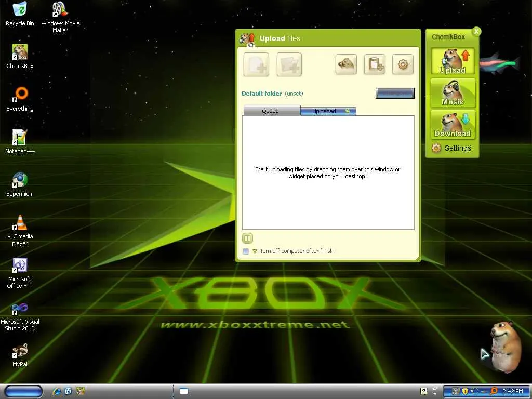Open Download in the ChomikBox widget
The image size is (532, 399).
click(x=453, y=125)
